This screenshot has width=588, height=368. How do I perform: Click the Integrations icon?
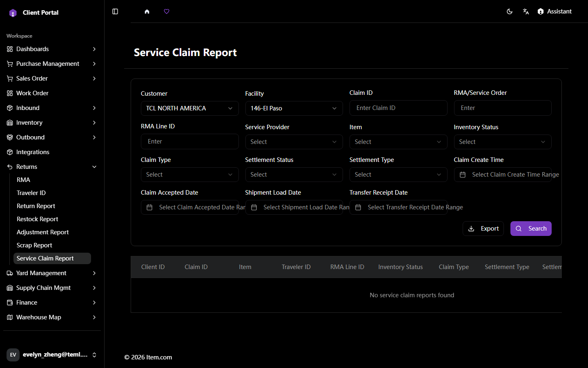click(x=10, y=152)
